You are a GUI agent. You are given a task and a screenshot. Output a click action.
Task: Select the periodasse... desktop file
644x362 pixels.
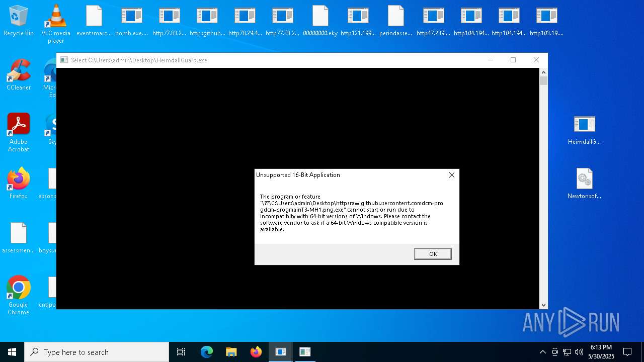click(396, 21)
